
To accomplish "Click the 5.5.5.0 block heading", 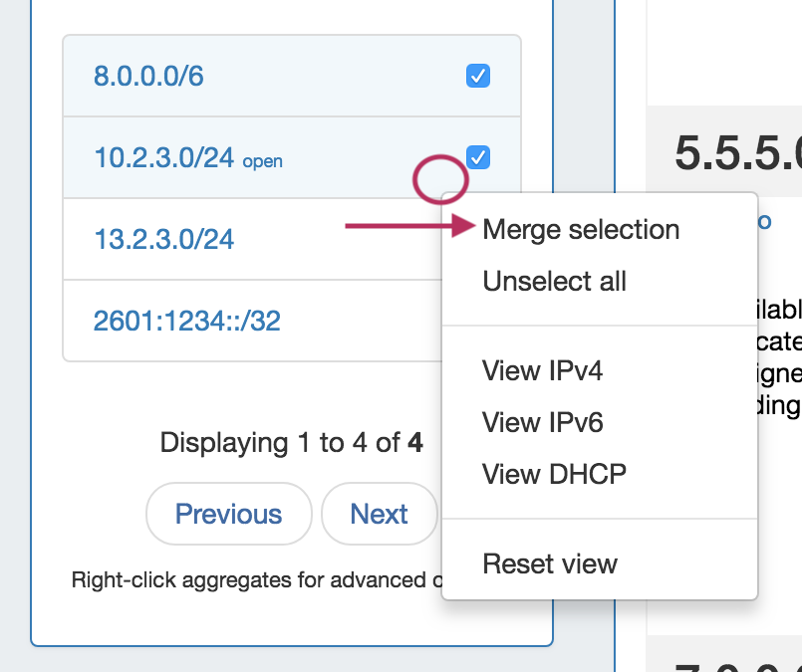I will coord(737,153).
